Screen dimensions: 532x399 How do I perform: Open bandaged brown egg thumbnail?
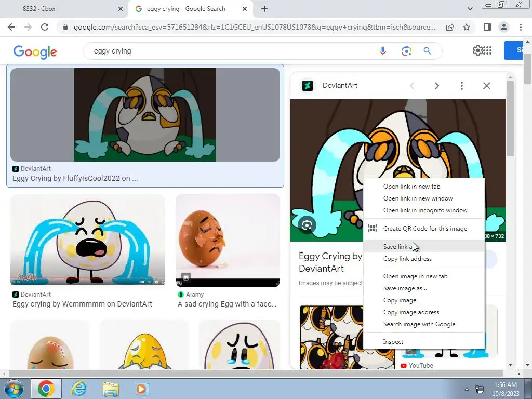pyautogui.click(x=50, y=345)
